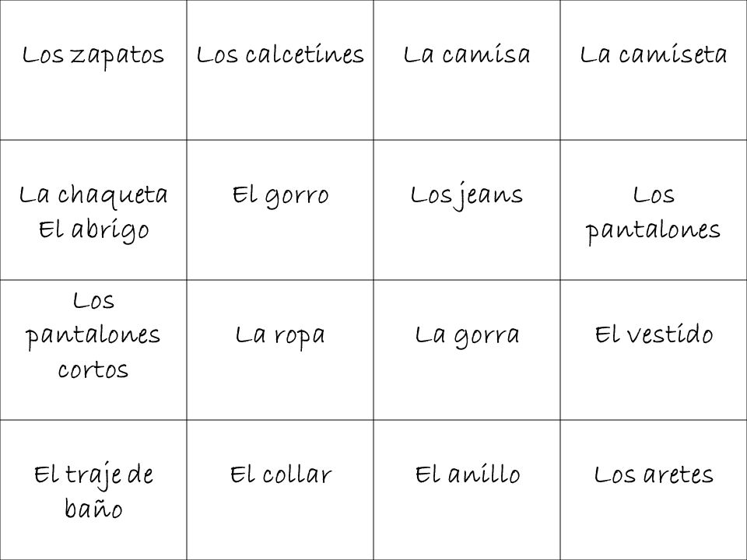Screen dimensions: 747x560
Task: Click the word 'Los' above 'pantalones cortos'
Action: 94,301
